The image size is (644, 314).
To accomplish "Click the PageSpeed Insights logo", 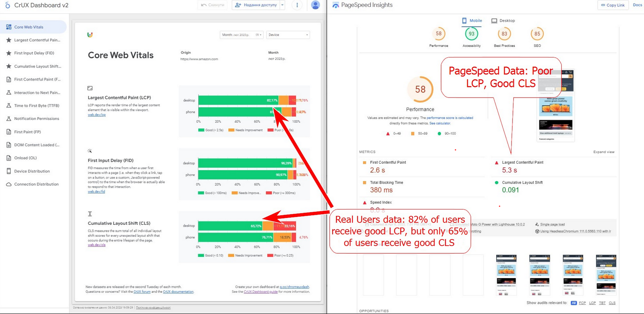I will (x=335, y=5).
